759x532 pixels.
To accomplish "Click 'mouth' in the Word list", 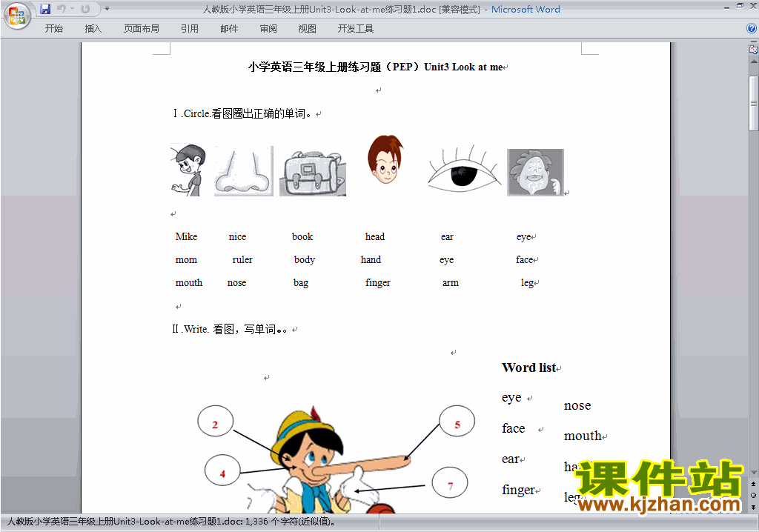I will coord(583,436).
